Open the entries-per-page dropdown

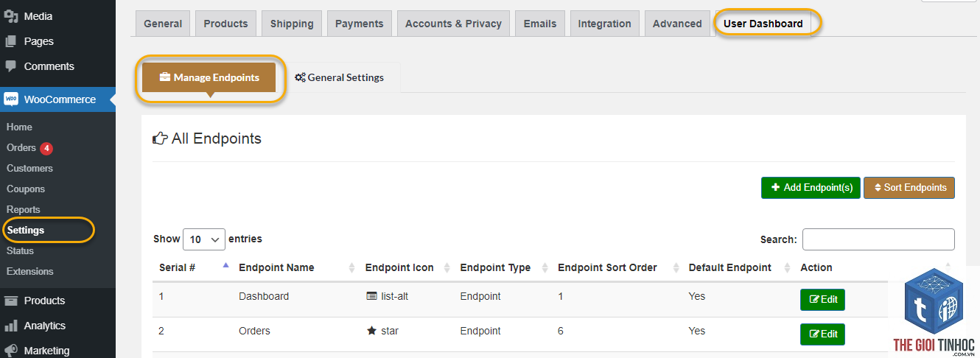(x=204, y=239)
